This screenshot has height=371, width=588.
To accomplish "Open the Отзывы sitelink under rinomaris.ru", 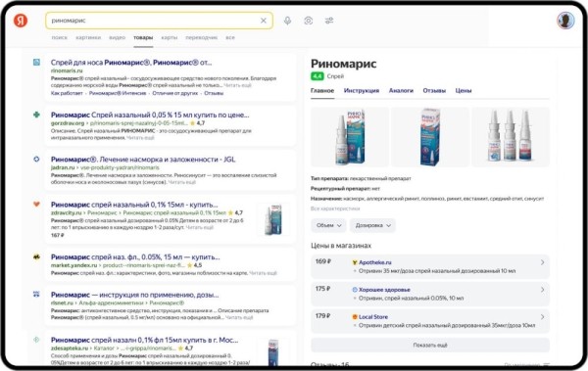I will point(214,93).
